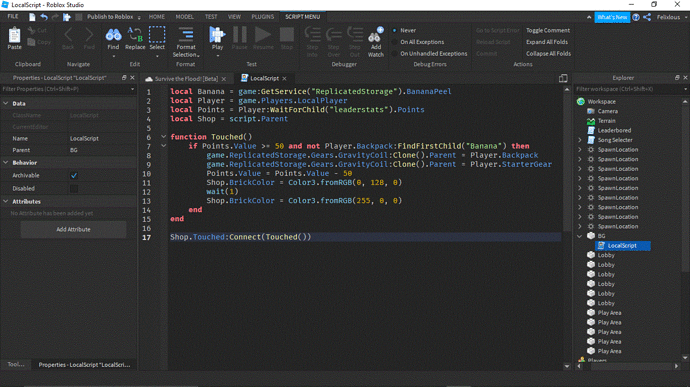The height and width of the screenshot is (387, 690).
Task: Open the FILE menu
Action: (x=13, y=17)
